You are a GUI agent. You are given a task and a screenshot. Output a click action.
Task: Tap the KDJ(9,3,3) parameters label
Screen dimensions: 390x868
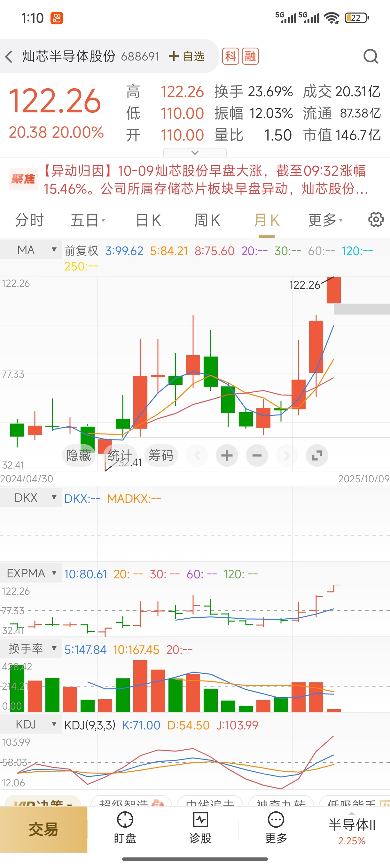click(90, 725)
